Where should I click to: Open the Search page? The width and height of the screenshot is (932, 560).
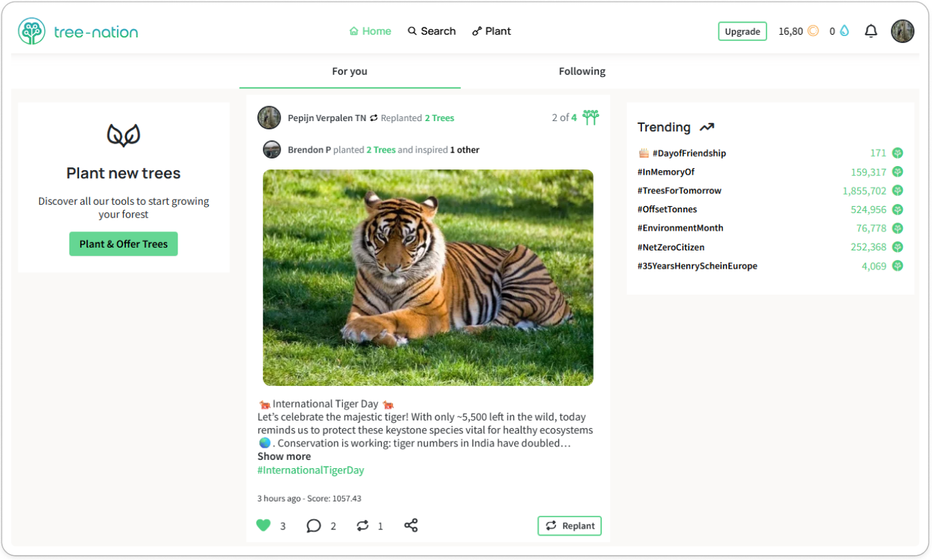[x=432, y=31]
